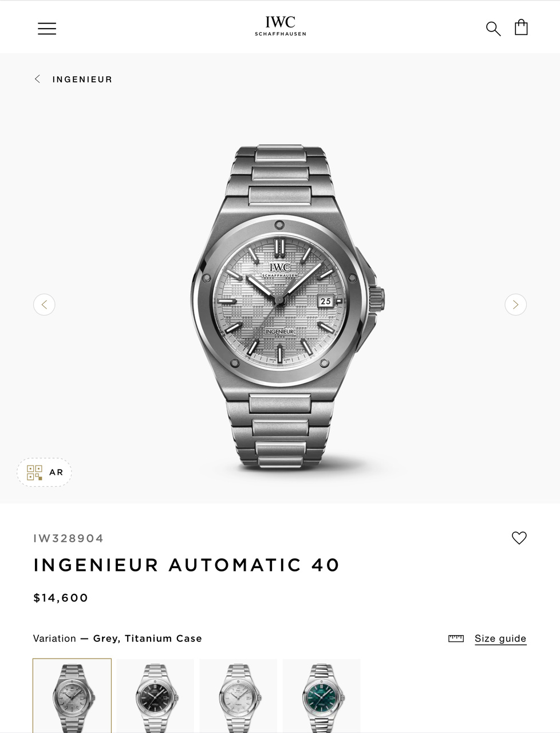The width and height of the screenshot is (560, 733).
Task: Select the grey titanium case variation
Action: 72,696
